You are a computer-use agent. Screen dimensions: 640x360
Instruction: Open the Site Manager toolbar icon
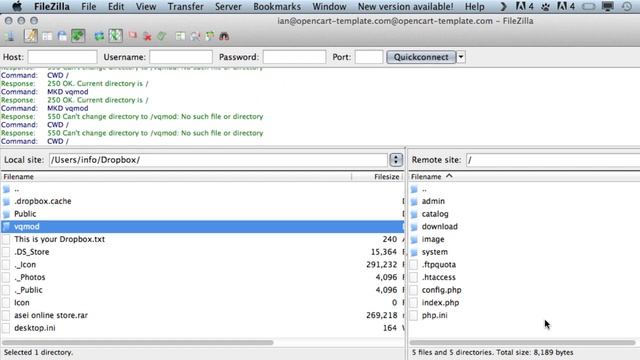coord(10,36)
